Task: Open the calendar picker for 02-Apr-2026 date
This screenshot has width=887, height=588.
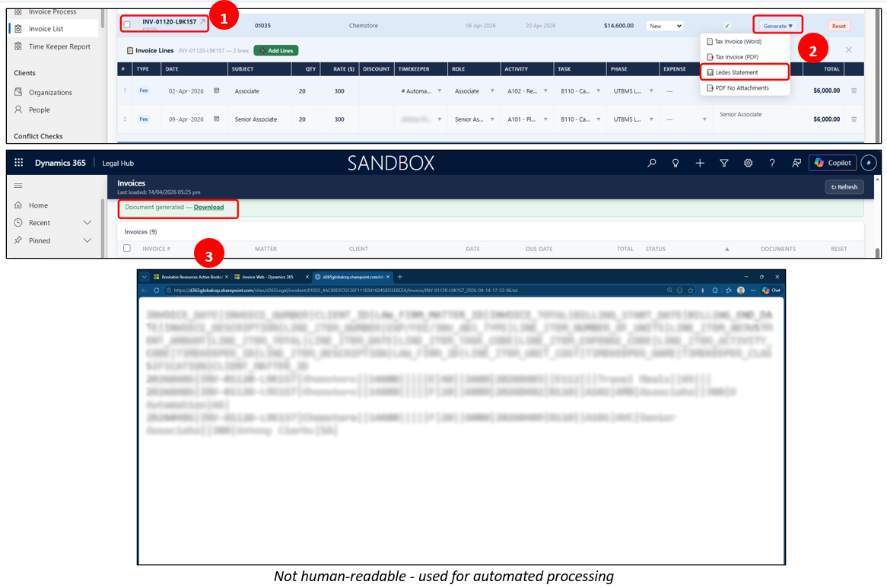Action: [x=217, y=91]
